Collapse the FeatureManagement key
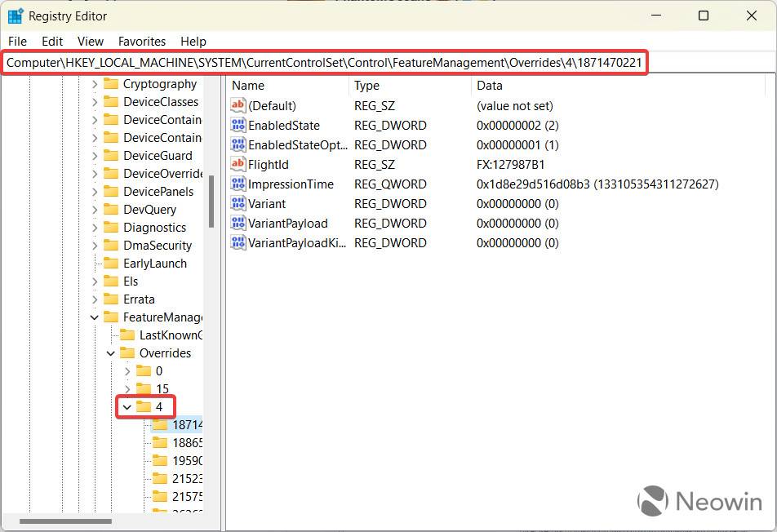Screen dimensions: 777x532 pos(95,317)
